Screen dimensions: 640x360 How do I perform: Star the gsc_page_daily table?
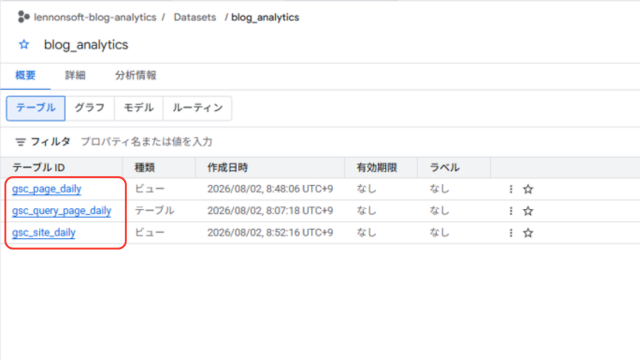pos(528,189)
